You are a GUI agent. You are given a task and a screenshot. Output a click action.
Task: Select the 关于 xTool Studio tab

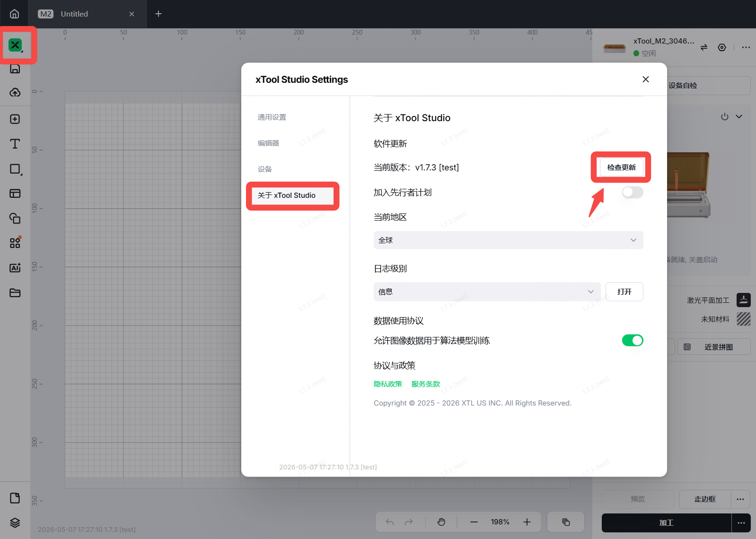[x=293, y=195]
